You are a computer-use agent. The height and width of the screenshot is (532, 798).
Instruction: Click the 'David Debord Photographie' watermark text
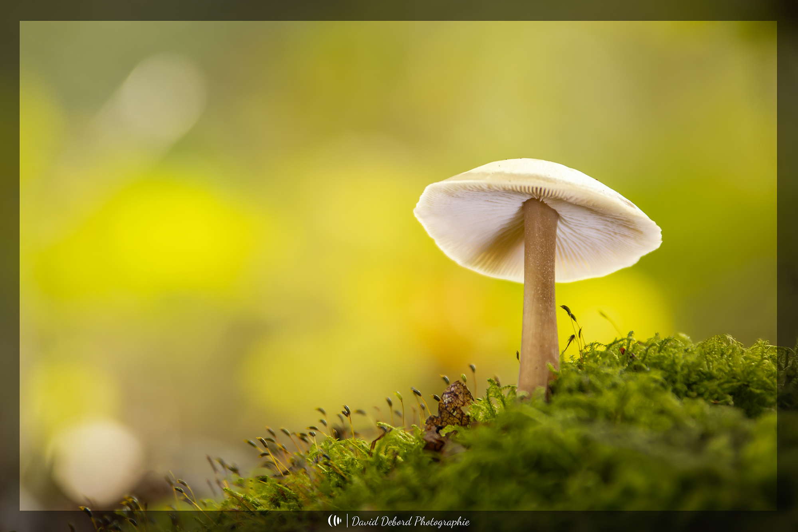tap(410, 521)
